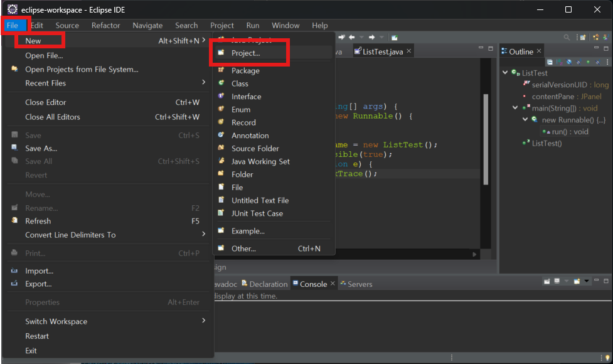Toggle Sort alphabetically in Outline toolbar
Screen dimensions: 613x364
coord(560,62)
